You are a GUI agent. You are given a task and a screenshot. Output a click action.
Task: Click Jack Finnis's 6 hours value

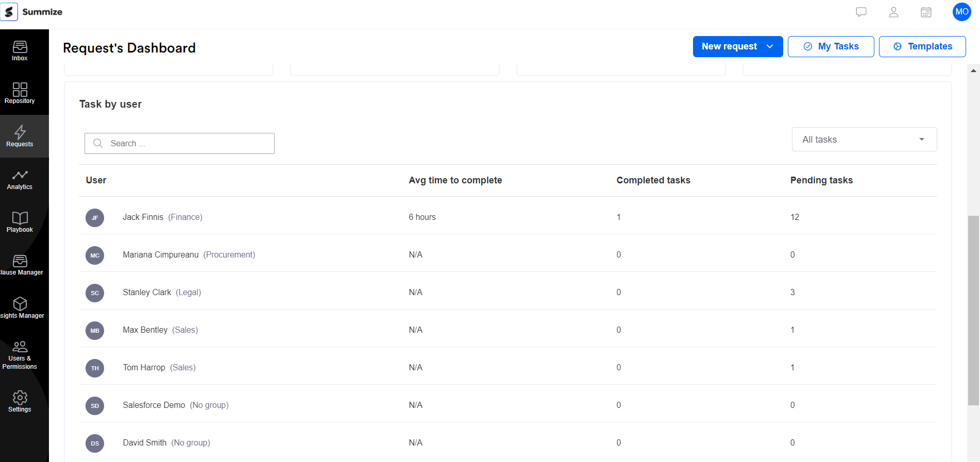point(422,217)
